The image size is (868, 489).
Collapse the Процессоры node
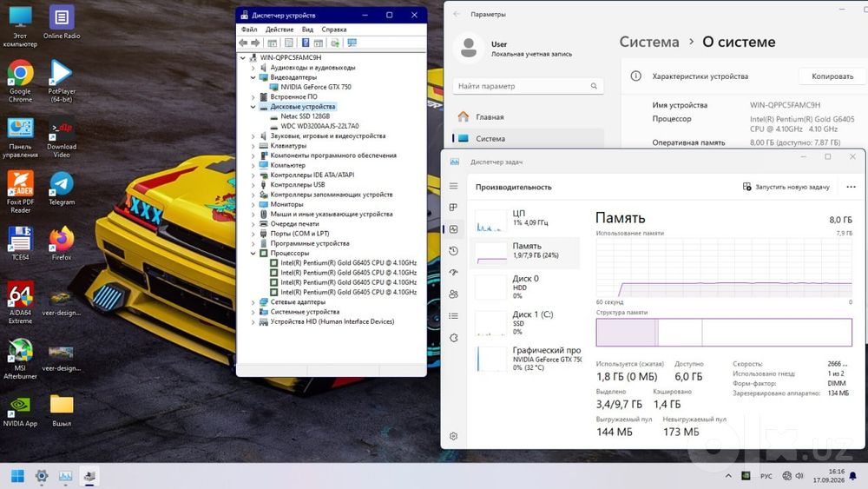pos(253,253)
